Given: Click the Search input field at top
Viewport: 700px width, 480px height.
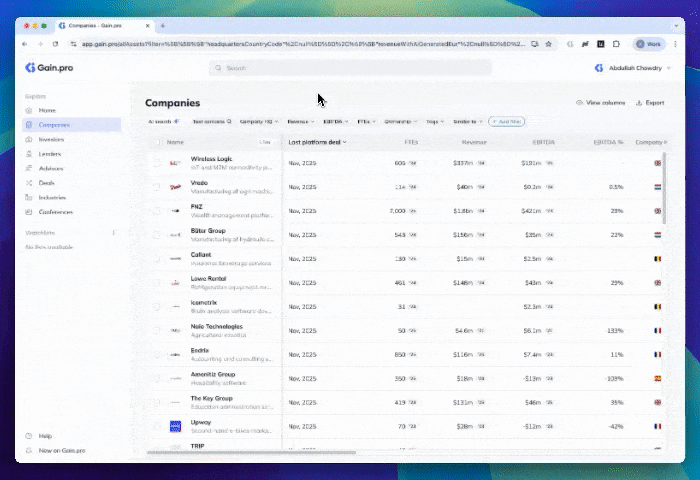Looking at the screenshot, I should coord(350,68).
